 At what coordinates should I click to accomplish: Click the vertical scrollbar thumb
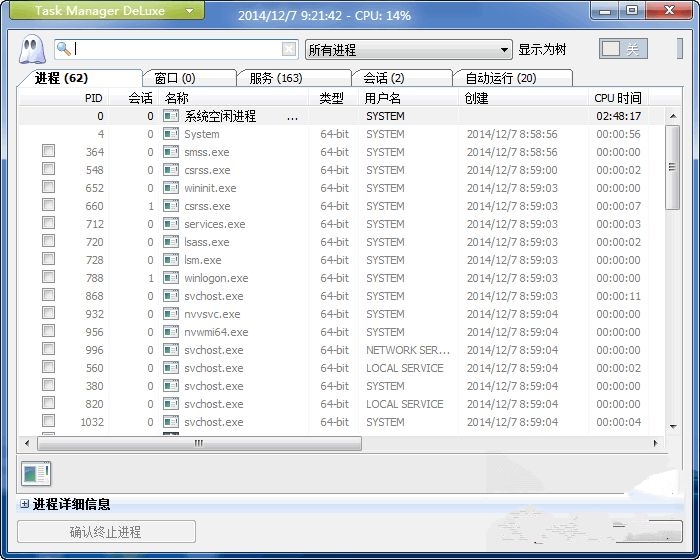pos(672,167)
